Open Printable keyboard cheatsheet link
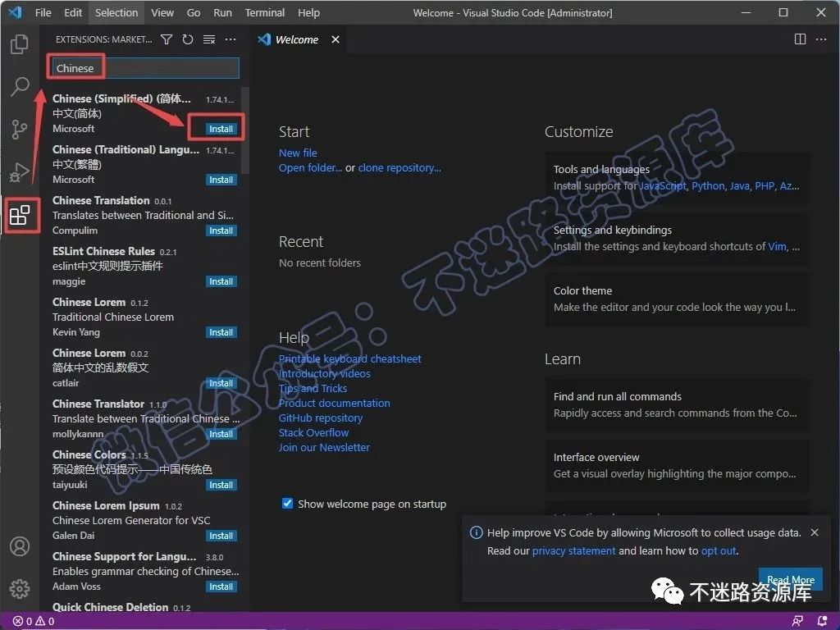 click(x=349, y=359)
